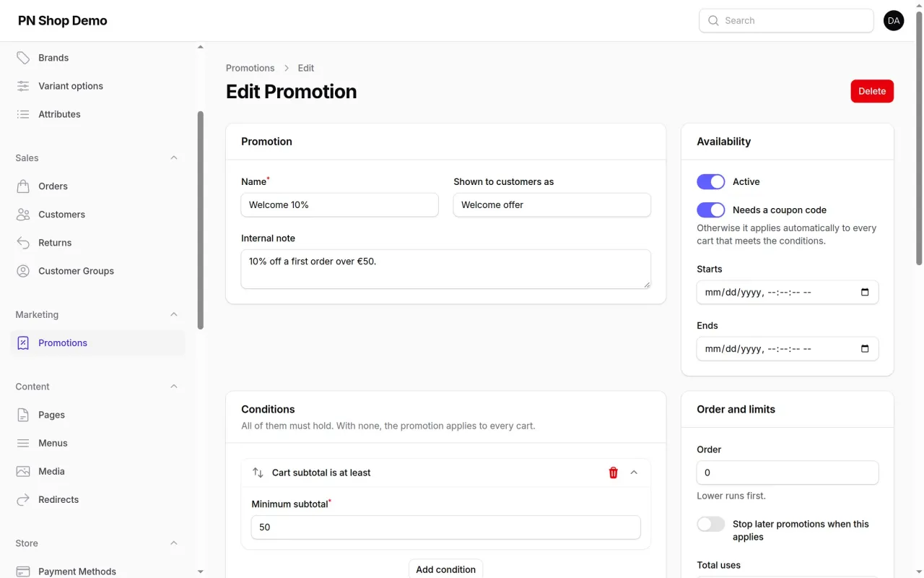Open the Media sidebar item
Image resolution: width=924 pixels, height=578 pixels.
97,471
